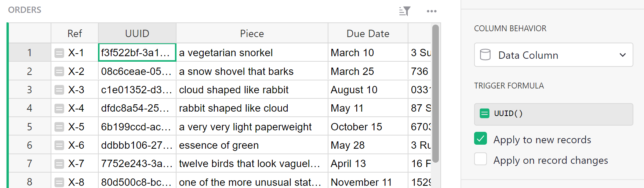Click the 'October 15' due date cell

[368, 127]
